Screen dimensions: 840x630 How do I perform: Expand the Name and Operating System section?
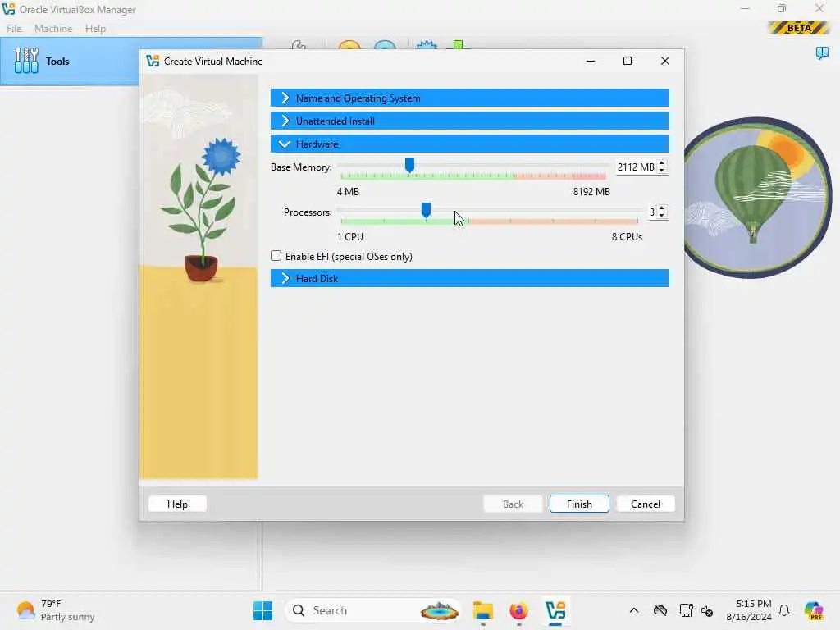click(x=470, y=98)
